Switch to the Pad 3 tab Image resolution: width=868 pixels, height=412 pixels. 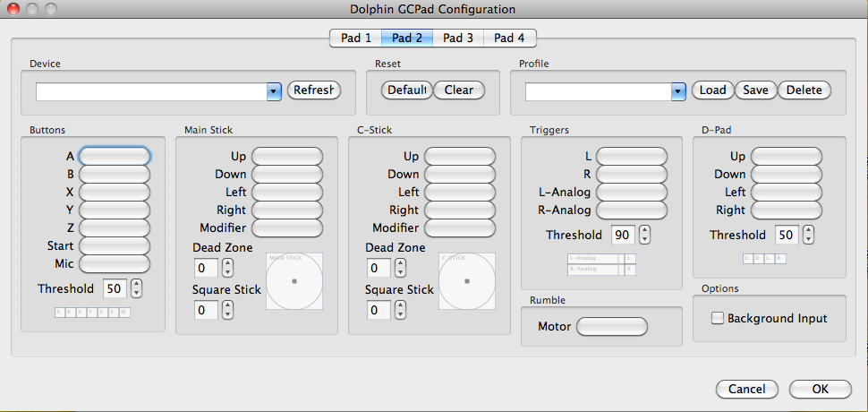[x=458, y=38]
